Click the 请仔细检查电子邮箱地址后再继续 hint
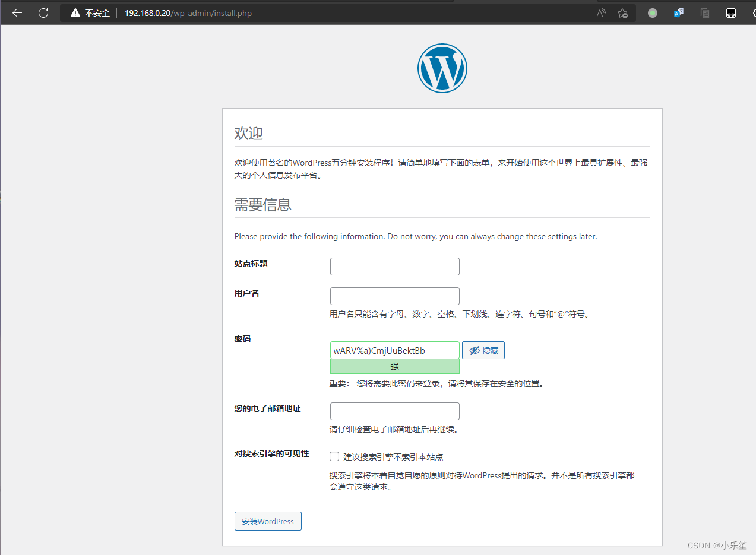This screenshot has width=756, height=555. pos(394,429)
